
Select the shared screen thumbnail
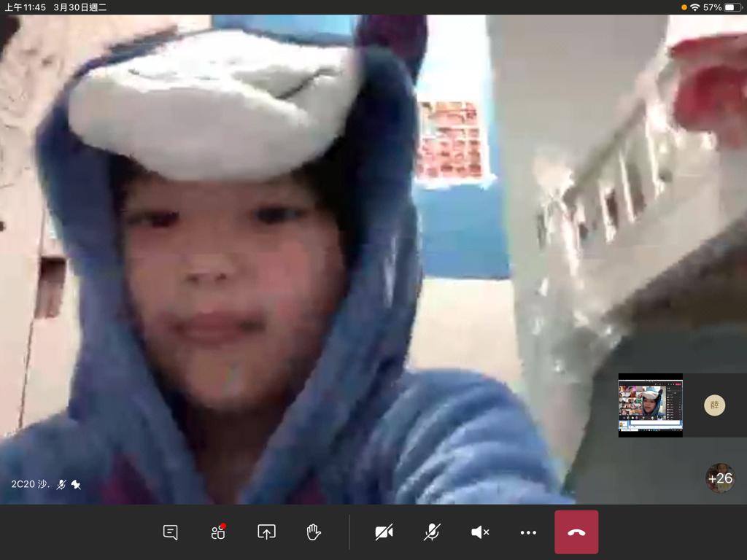650,405
